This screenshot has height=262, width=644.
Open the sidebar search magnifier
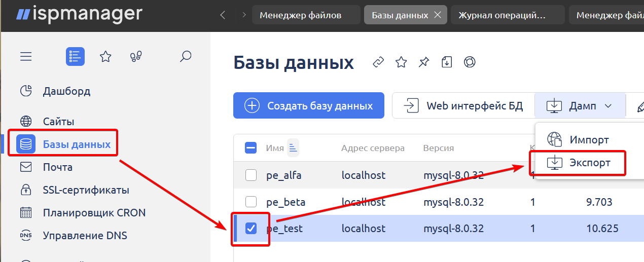pos(186,57)
